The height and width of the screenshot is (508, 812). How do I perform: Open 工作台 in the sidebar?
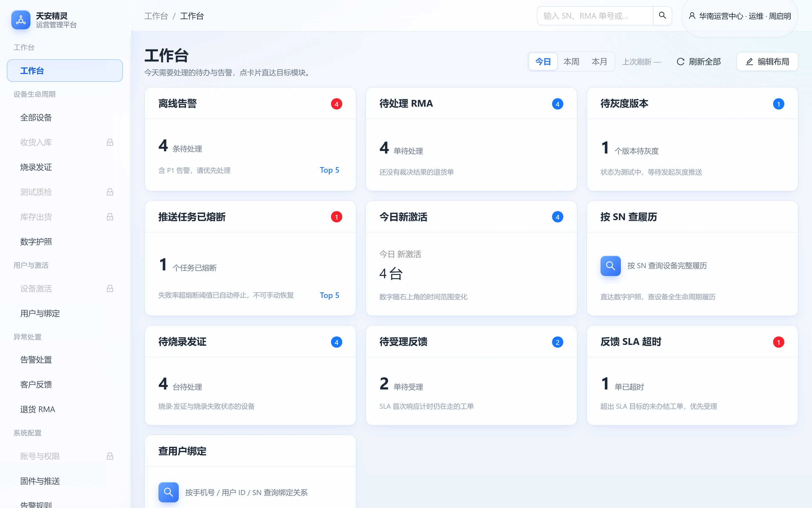[65, 71]
